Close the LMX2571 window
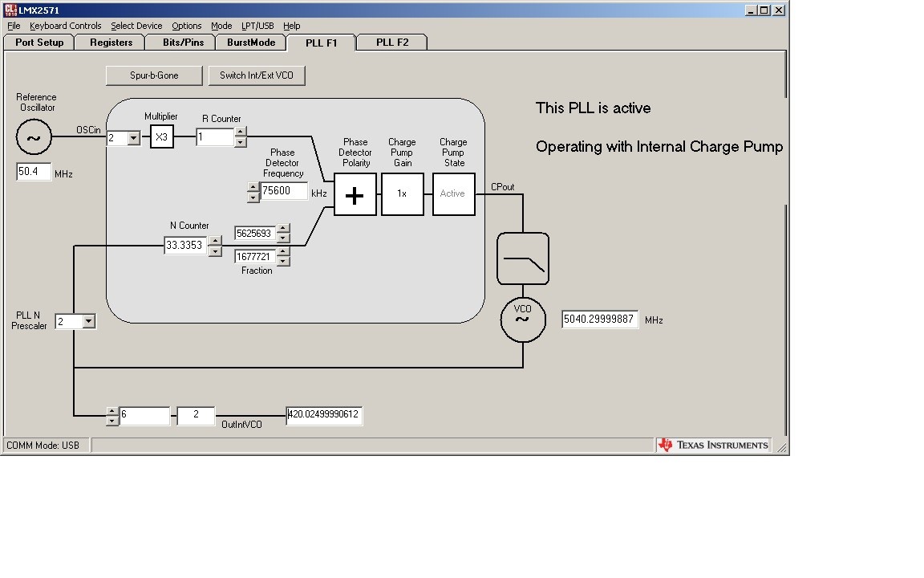Screen dimensions: 924x578 (779, 10)
